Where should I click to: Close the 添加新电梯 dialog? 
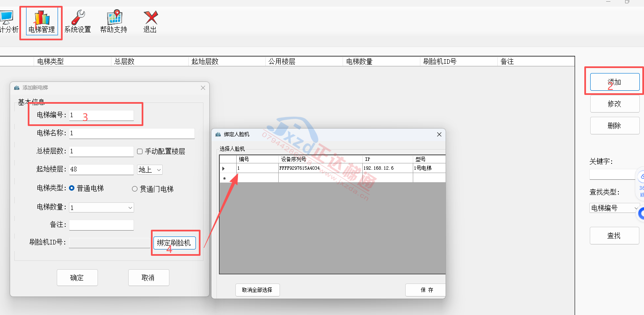[x=203, y=88]
